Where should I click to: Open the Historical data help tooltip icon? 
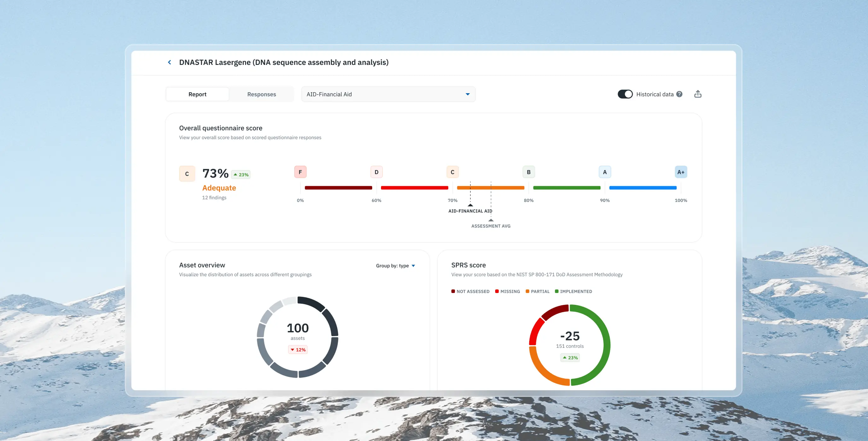click(x=679, y=94)
